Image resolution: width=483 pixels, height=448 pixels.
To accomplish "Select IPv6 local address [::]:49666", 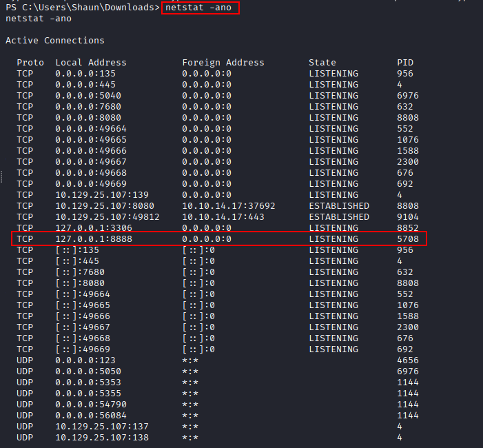I will tap(83, 316).
